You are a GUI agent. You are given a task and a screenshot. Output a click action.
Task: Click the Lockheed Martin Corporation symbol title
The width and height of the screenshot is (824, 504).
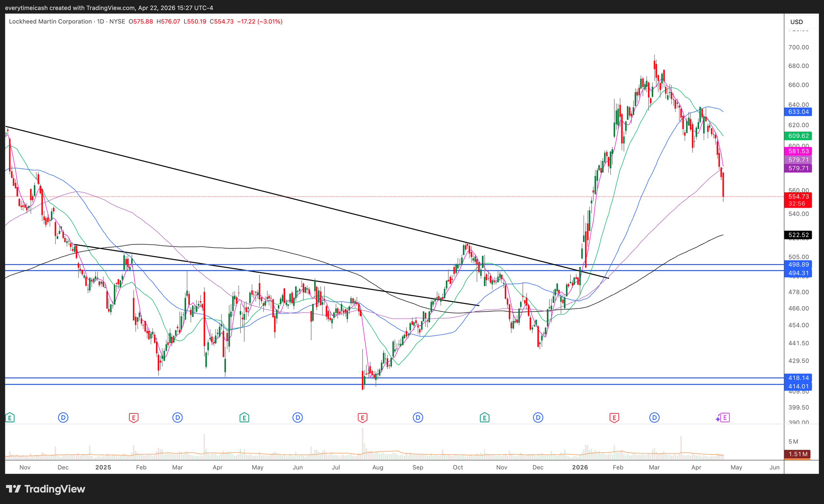[x=50, y=21]
